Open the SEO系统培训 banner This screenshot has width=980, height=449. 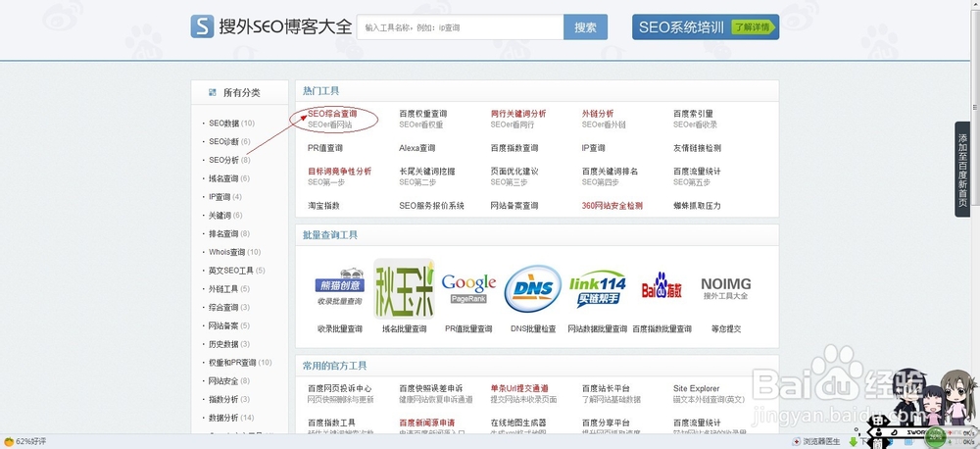[x=706, y=26]
